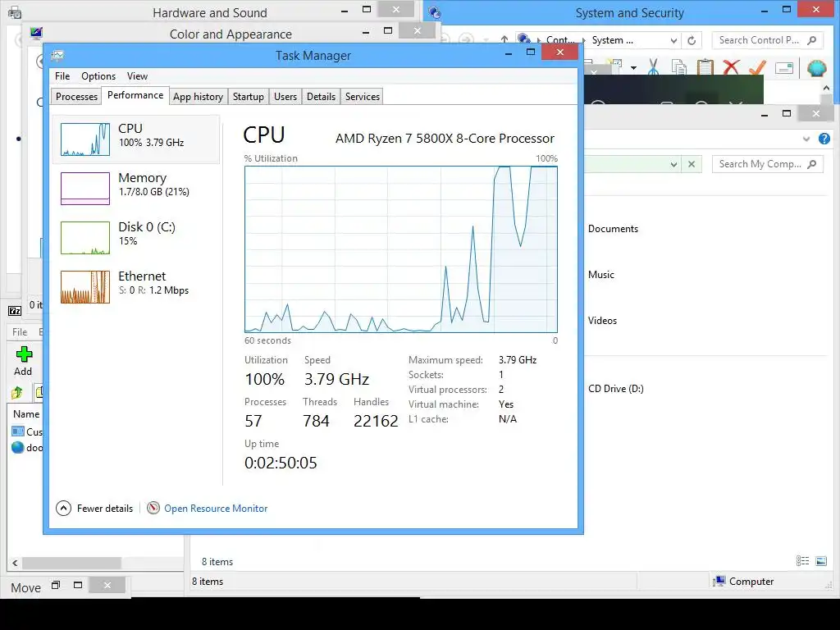
Task: Click the blue Help question mark icon
Action: point(824,139)
